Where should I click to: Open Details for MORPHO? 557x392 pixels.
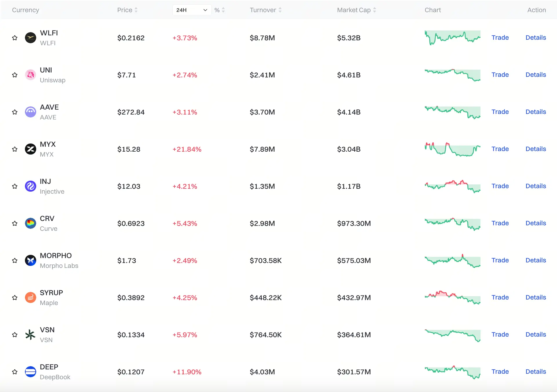point(536,260)
